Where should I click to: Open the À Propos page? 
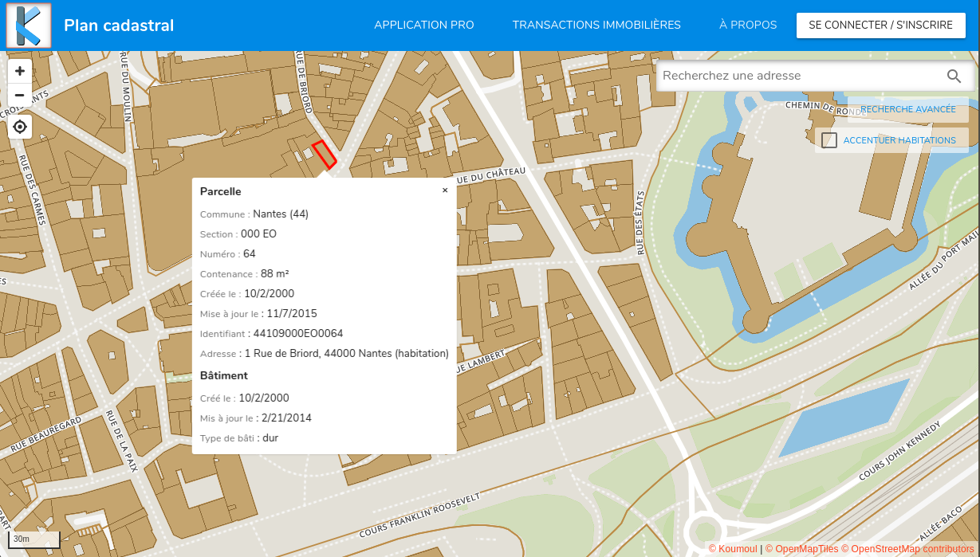coord(748,25)
